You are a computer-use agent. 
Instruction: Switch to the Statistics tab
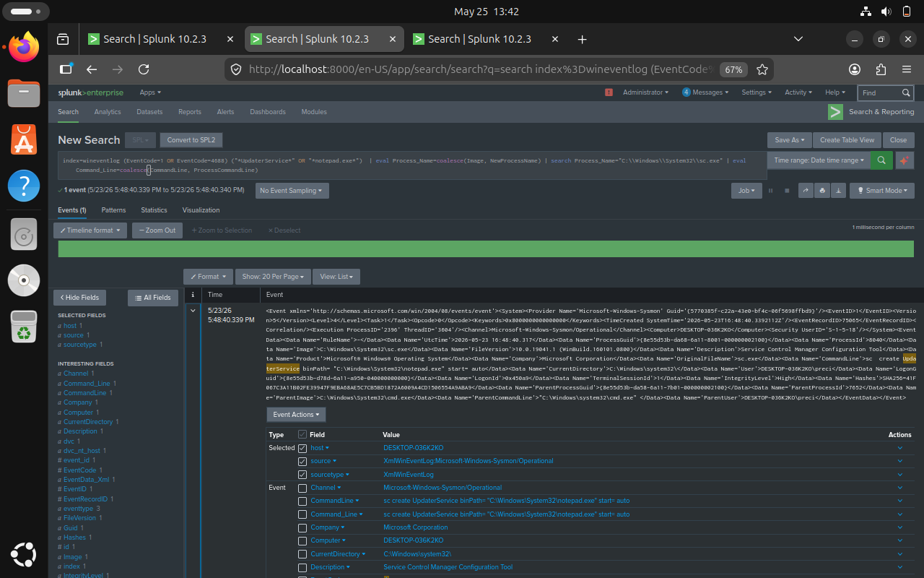point(154,210)
